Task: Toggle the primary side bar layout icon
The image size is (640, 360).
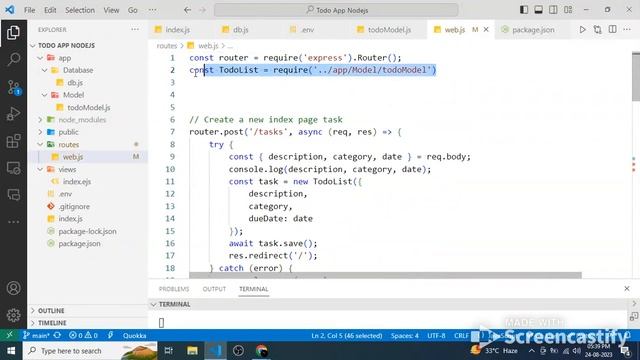Action: tap(524, 10)
